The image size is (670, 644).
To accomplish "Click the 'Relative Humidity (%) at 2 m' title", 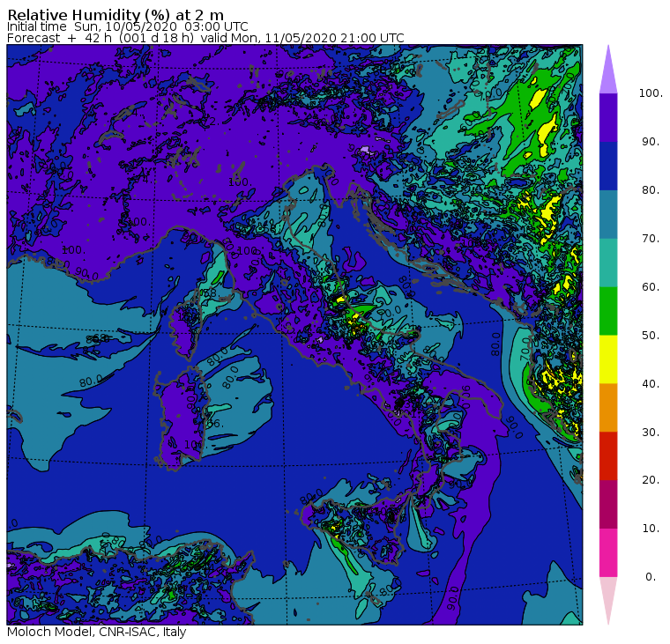I will coord(115,15).
